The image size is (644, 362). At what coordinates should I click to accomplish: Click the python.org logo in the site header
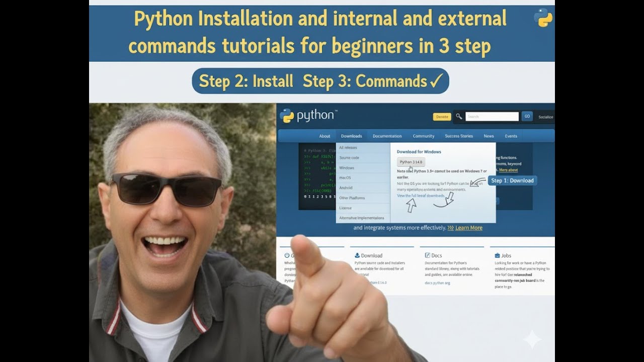(308, 116)
